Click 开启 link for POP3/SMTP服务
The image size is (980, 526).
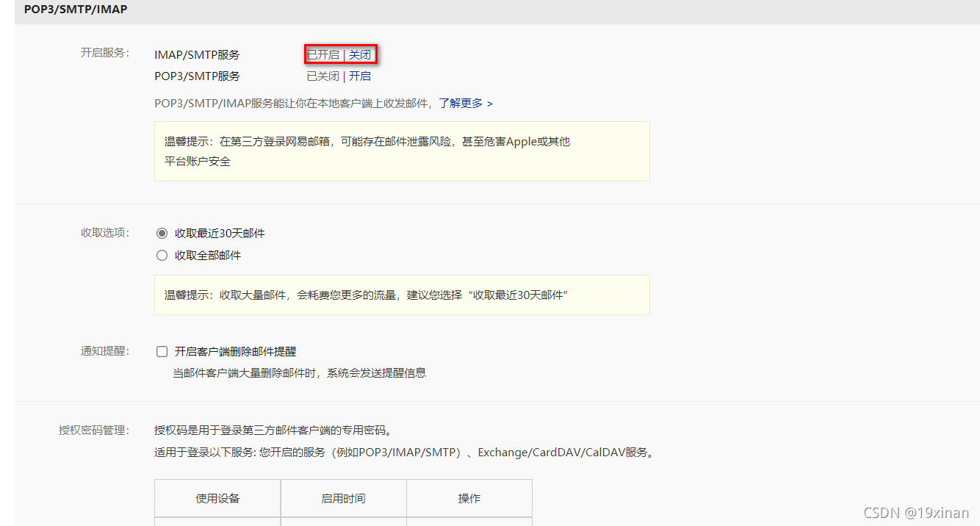coord(360,76)
